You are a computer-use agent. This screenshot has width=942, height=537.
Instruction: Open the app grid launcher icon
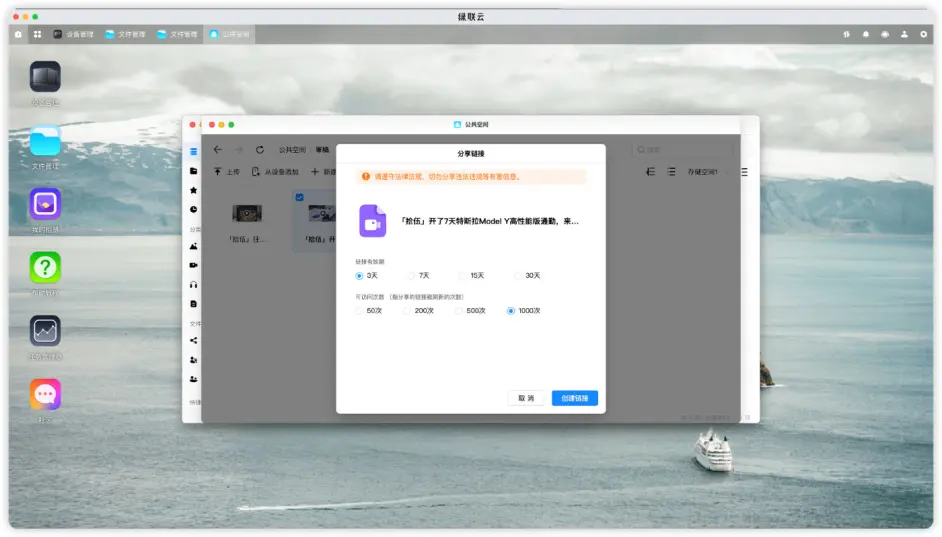[37, 34]
